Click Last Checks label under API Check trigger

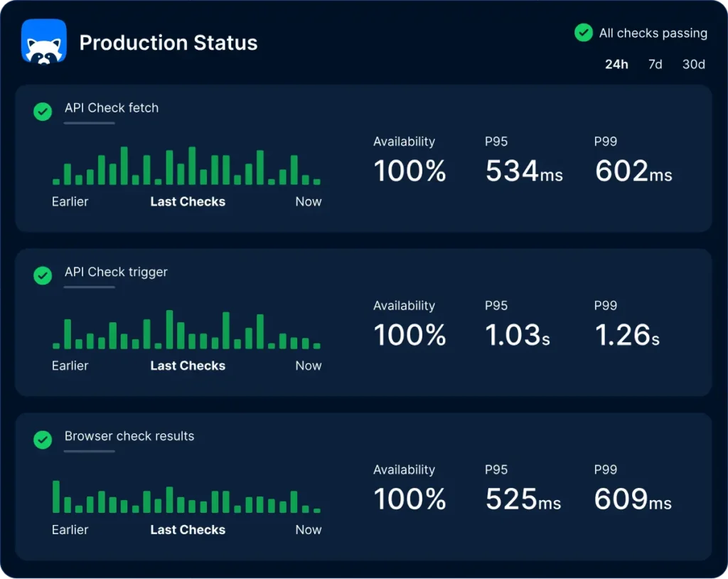click(x=188, y=366)
